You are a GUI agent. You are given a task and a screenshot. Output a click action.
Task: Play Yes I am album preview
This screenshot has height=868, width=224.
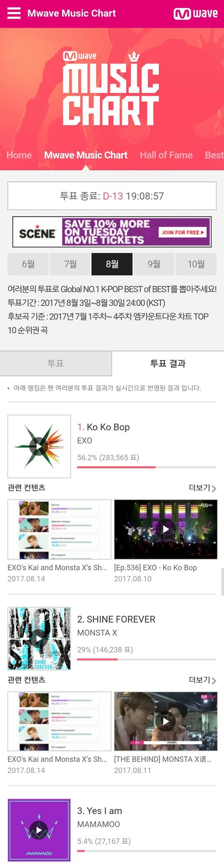pos(39,830)
